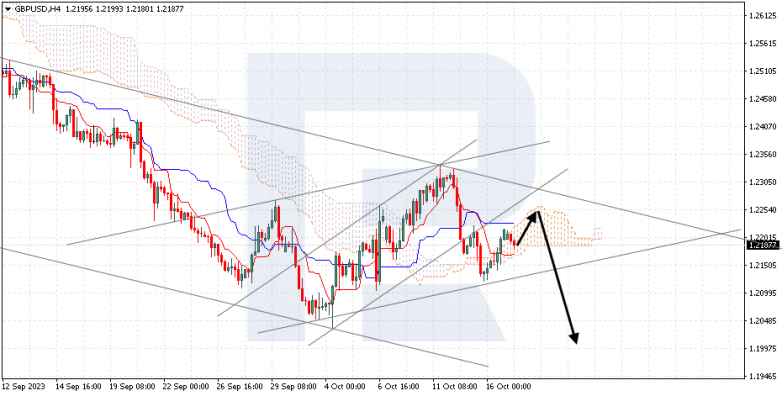
Task: Click the 1.23560 price axis label
Action: point(762,154)
